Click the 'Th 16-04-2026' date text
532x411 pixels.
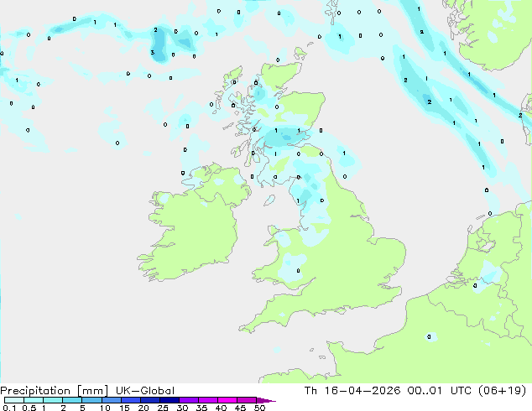pyautogui.click(x=352, y=391)
